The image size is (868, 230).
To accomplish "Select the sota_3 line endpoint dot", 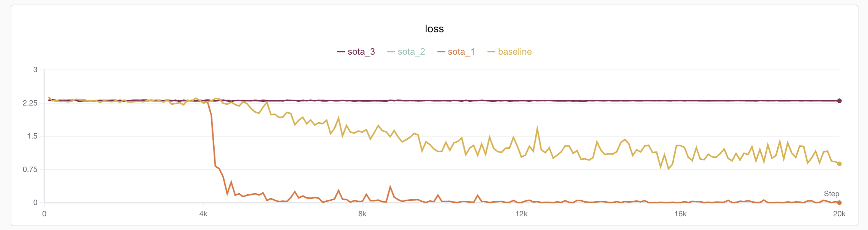I will (x=839, y=101).
